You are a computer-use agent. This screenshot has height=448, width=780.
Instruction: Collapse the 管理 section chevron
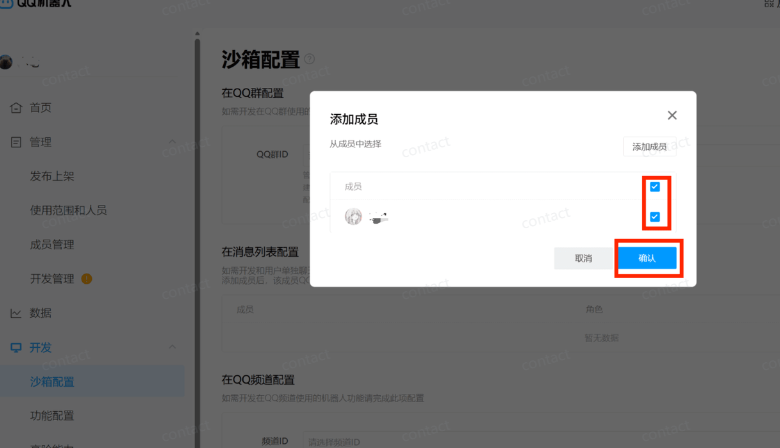coord(172,142)
